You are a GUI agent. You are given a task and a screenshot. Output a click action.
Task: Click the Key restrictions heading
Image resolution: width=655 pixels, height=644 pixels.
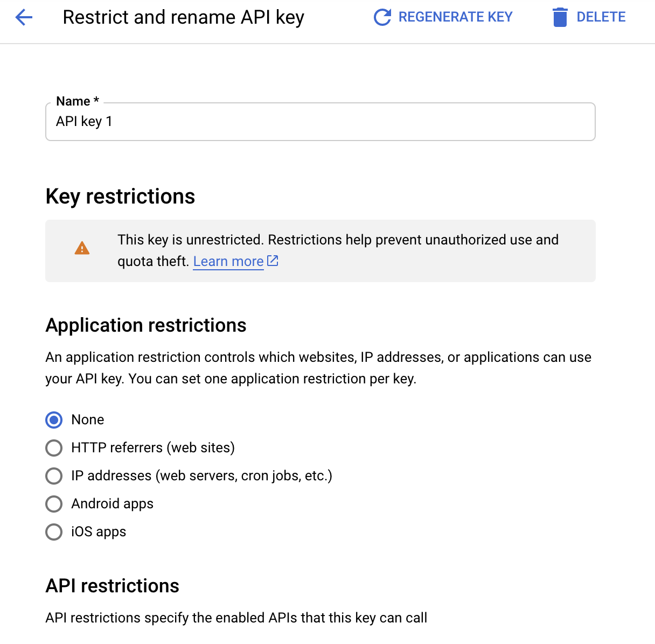120,197
